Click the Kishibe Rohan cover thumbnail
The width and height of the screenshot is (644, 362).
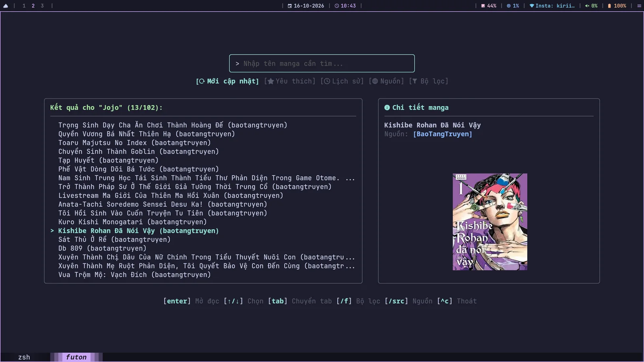click(490, 222)
